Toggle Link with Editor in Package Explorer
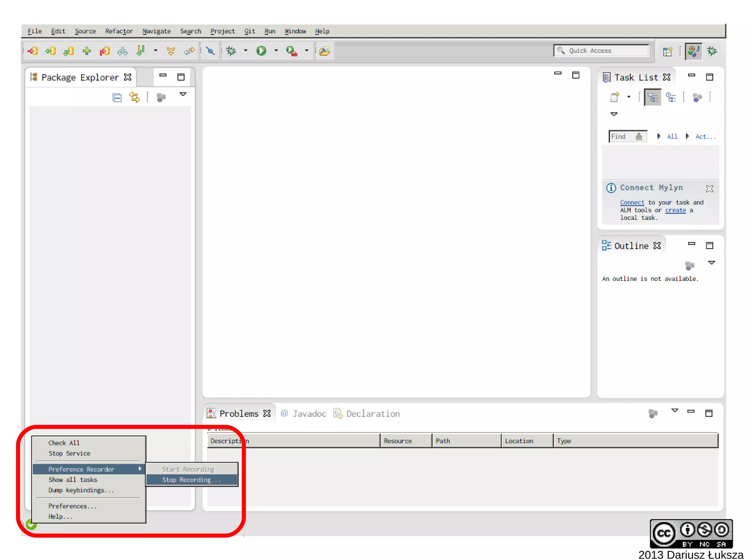 135,97
